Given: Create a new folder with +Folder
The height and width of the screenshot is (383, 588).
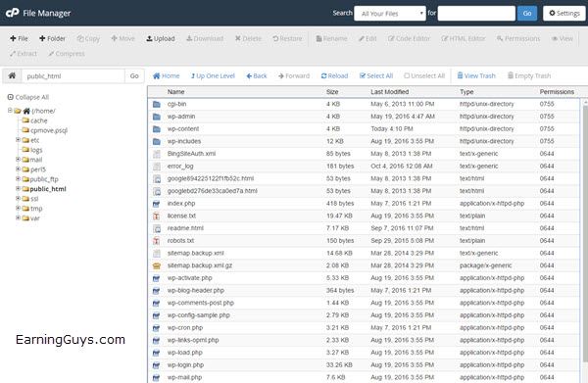Looking at the screenshot, I should (52, 38).
